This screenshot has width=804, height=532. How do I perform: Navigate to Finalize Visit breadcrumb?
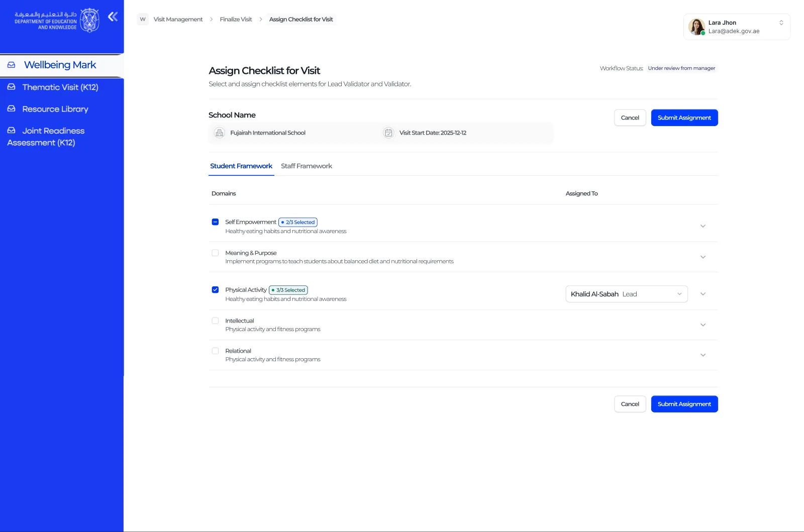(236, 19)
